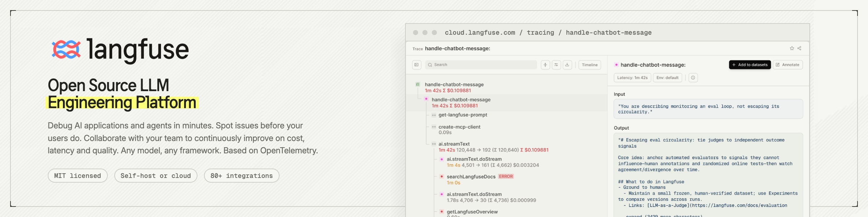The height and width of the screenshot is (217, 868).
Task: Focus the trace Search field
Action: (x=481, y=65)
